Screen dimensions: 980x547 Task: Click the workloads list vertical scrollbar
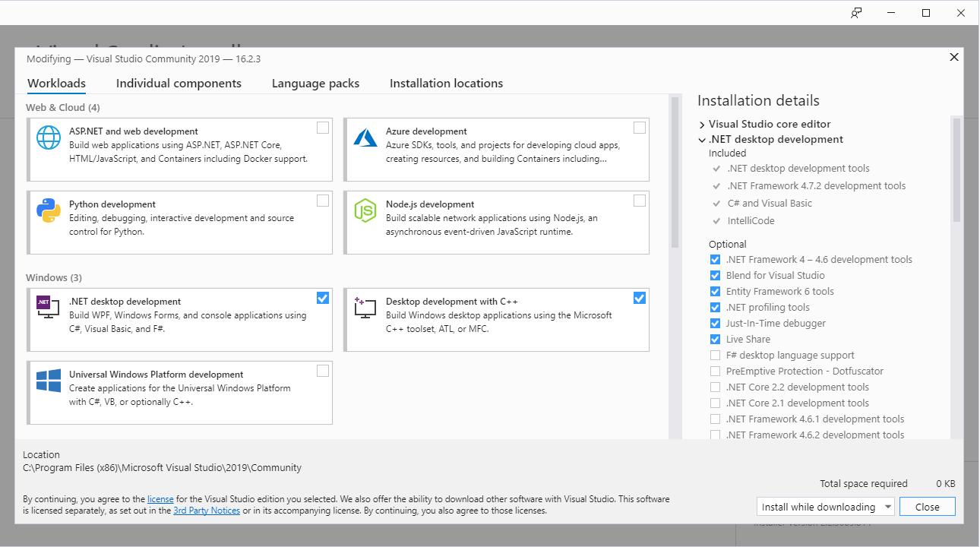675,267
